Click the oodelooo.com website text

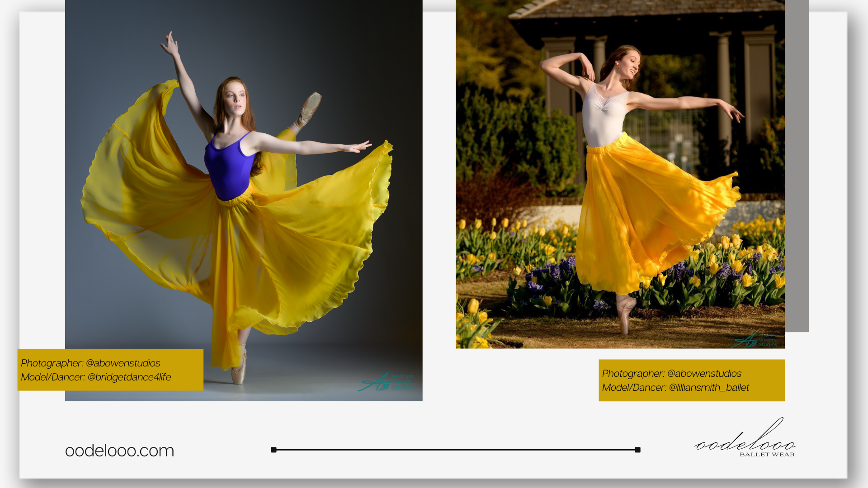(x=119, y=450)
